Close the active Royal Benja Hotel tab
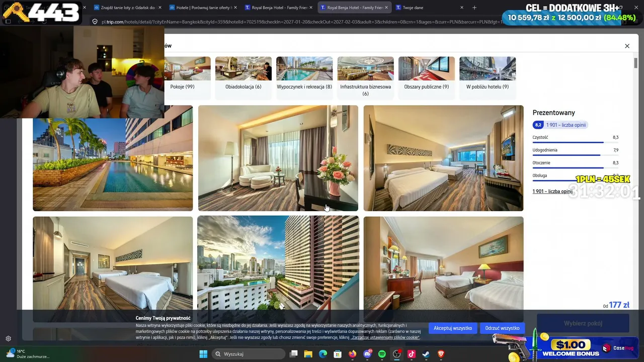The width and height of the screenshot is (644, 362). click(x=386, y=8)
